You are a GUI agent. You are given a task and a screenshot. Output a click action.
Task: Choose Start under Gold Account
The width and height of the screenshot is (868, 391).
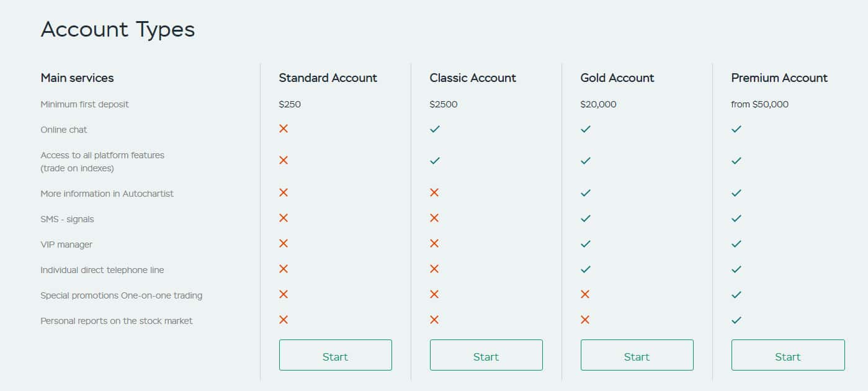tap(637, 355)
